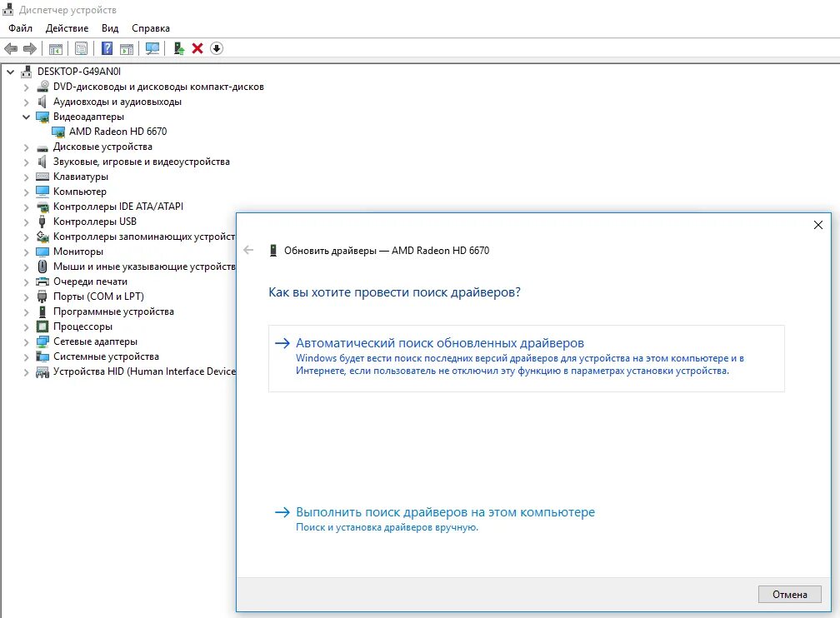This screenshot has width=840, height=618.
Task: Collapse the Видеоадаптеры category
Action: coord(27,117)
